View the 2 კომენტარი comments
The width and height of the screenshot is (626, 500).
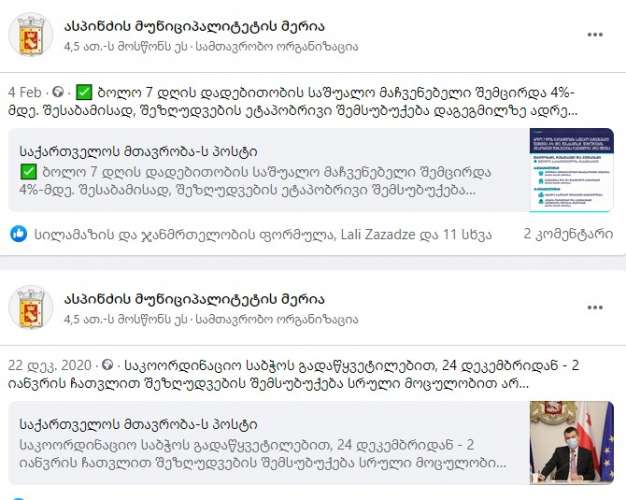(x=568, y=234)
